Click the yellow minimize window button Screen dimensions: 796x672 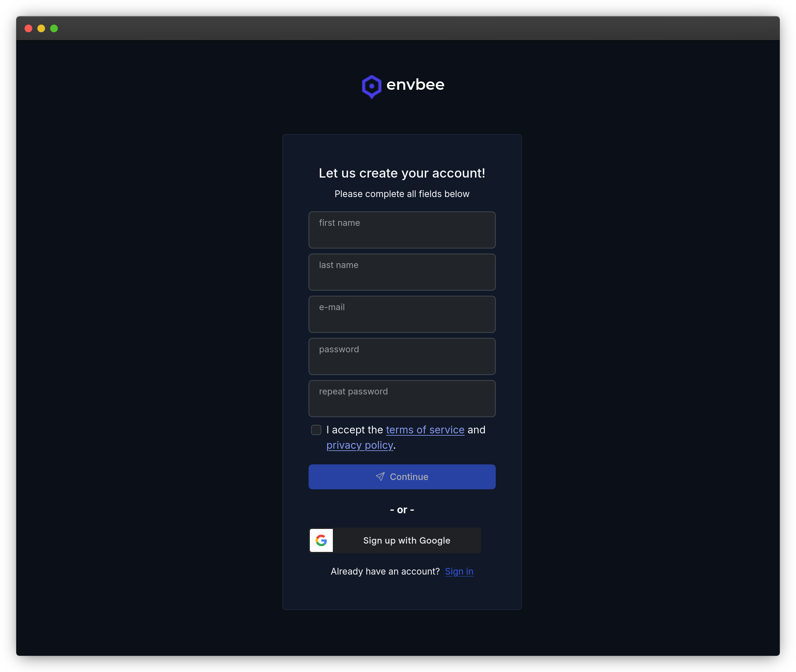pyautogui.click(x=41, y=28)
